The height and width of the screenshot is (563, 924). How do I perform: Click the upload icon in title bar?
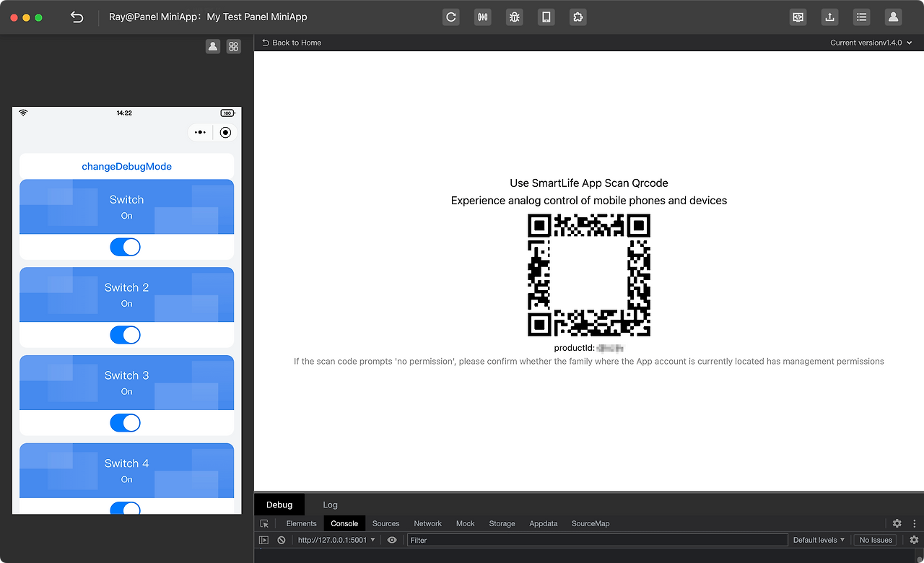(x=830, y=17)
